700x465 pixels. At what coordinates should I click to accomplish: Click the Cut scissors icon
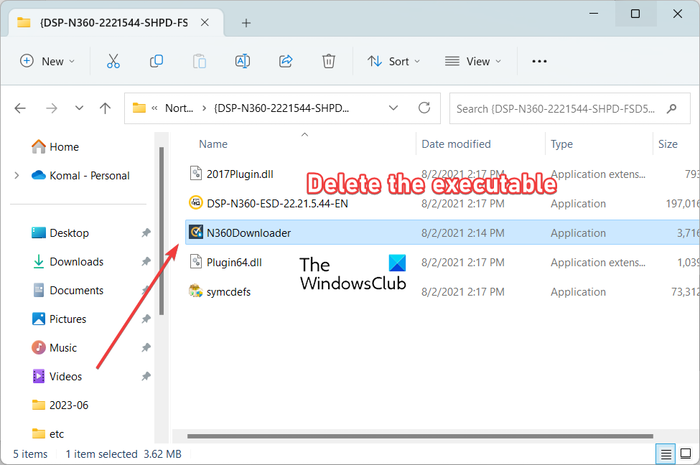(x=113, y=61)
